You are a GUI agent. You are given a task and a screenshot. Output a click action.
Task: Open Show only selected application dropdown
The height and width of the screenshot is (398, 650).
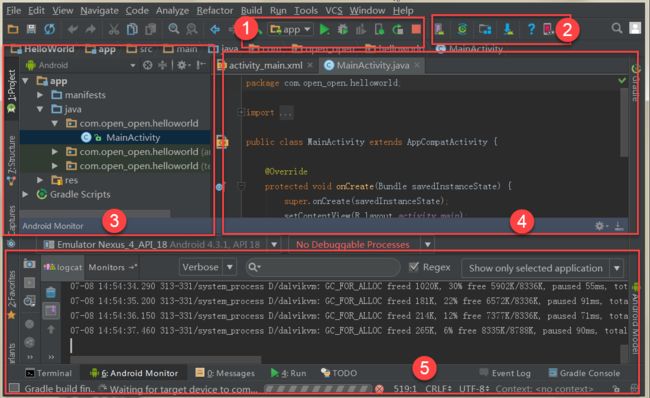(542, 268)
